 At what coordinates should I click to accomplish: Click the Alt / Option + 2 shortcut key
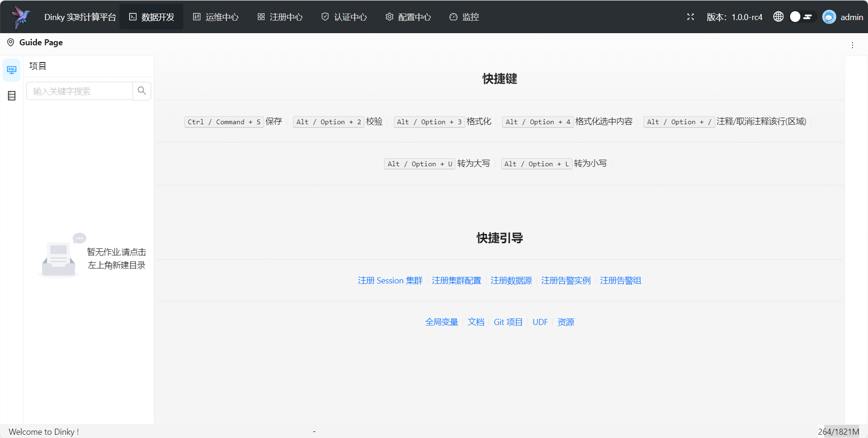point(329,122)
